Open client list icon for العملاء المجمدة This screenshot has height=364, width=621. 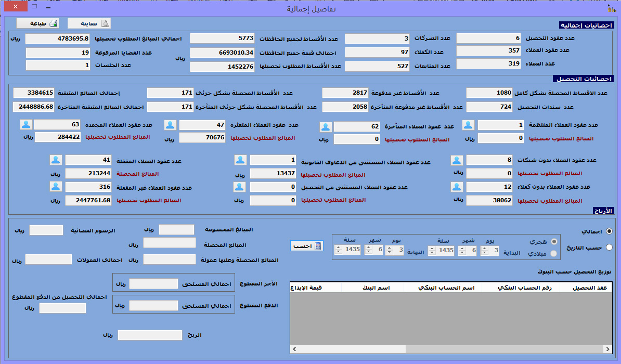tap(27, 125)
